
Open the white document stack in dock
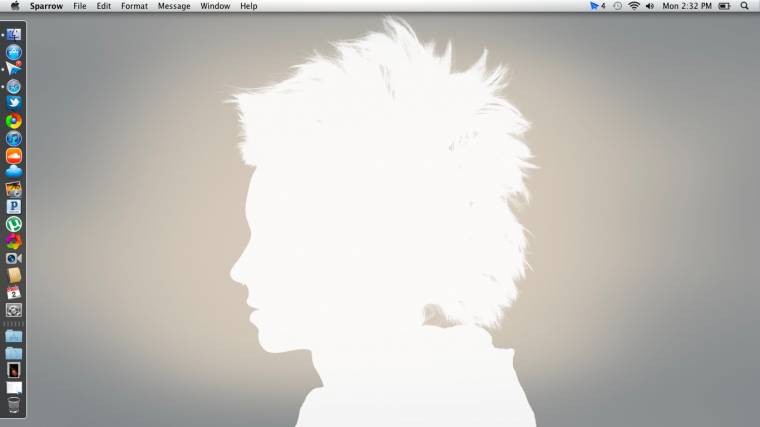pos(14,388)
